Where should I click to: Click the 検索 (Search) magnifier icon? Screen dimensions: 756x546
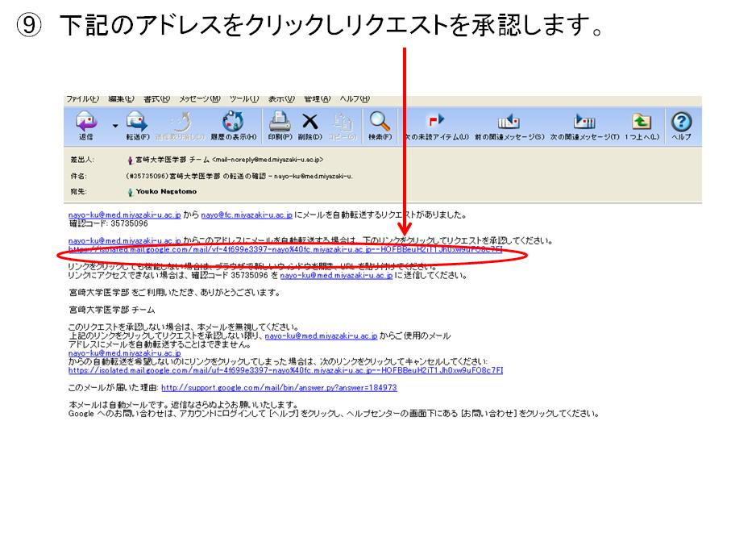pyautogui.click(x=380, y=121)
